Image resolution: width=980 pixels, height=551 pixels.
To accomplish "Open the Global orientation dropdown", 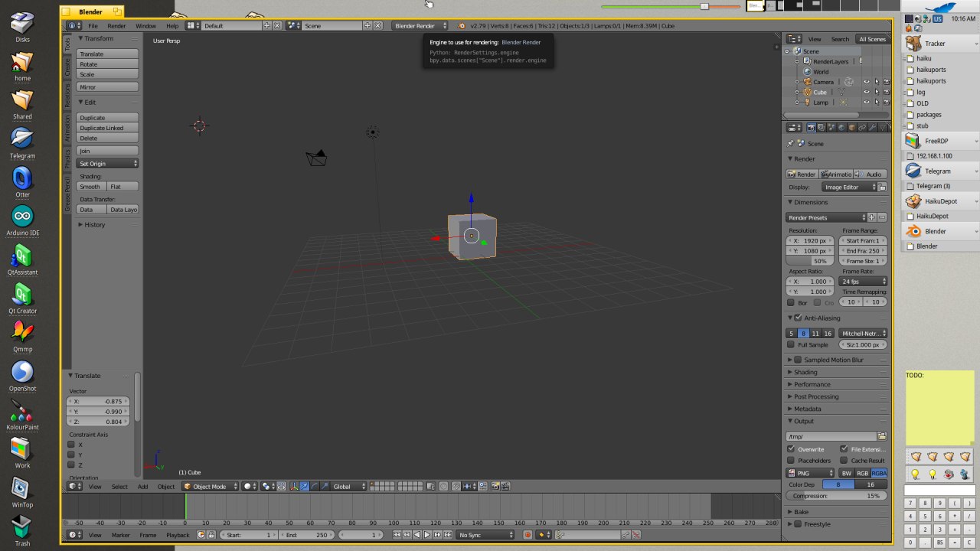I will [x=349, y=487].
